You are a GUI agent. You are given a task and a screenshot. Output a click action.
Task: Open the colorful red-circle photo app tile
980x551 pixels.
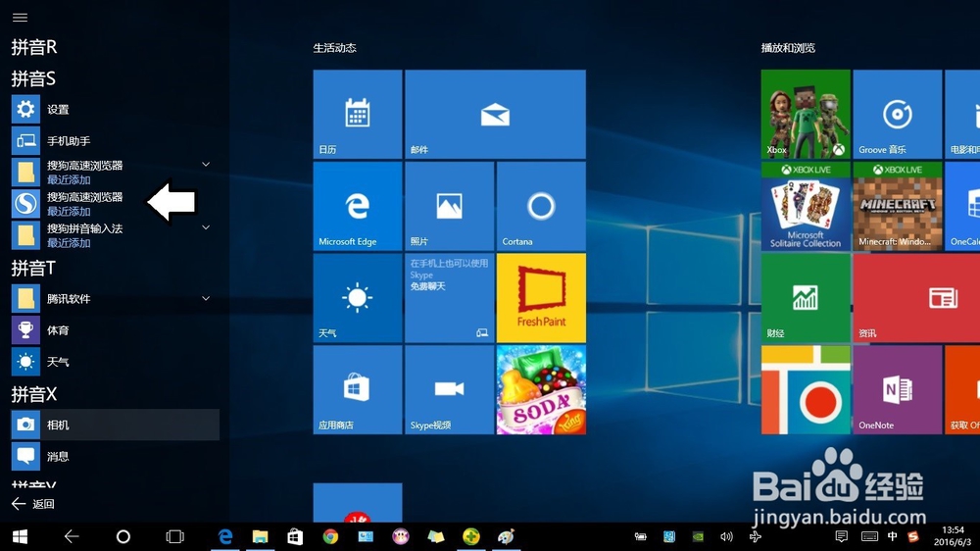(806, 389)
